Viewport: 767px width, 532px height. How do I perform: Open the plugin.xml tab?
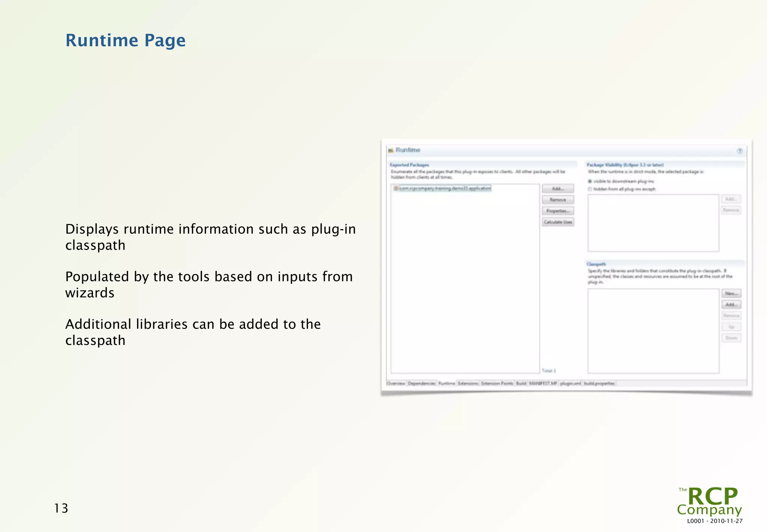point(570,383)
